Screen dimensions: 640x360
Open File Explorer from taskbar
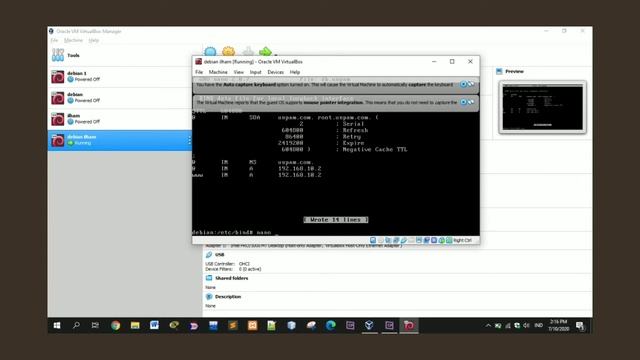[135, 325]
